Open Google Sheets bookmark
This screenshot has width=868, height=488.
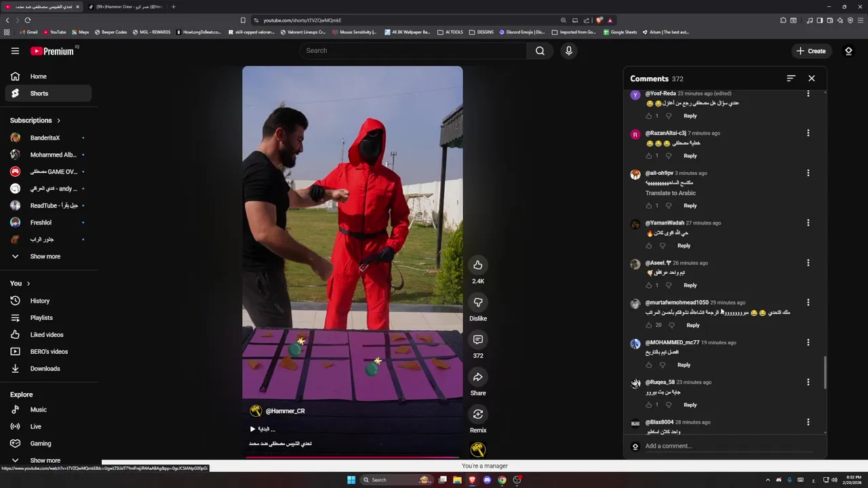(x=620, y=32)
